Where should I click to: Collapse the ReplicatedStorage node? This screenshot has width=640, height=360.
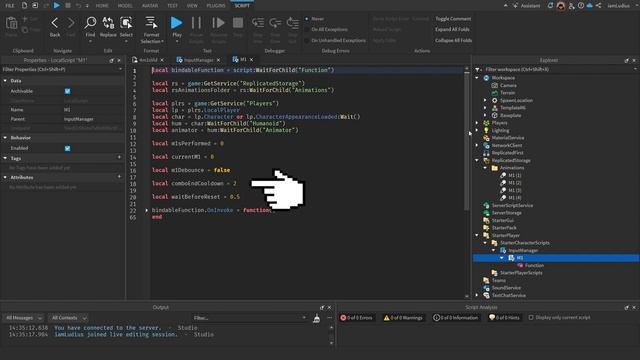point(477,160)
